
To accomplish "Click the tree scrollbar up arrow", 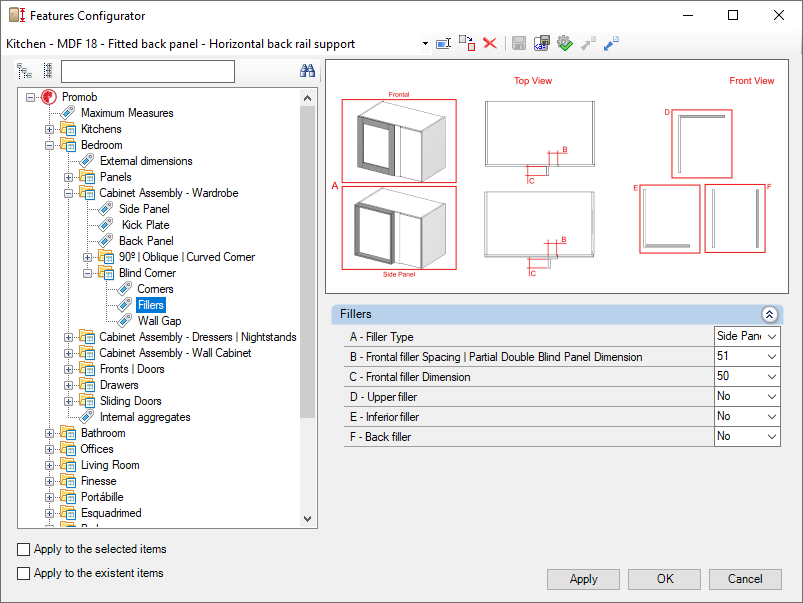I will pyautogui.click(x=307, y=98).
